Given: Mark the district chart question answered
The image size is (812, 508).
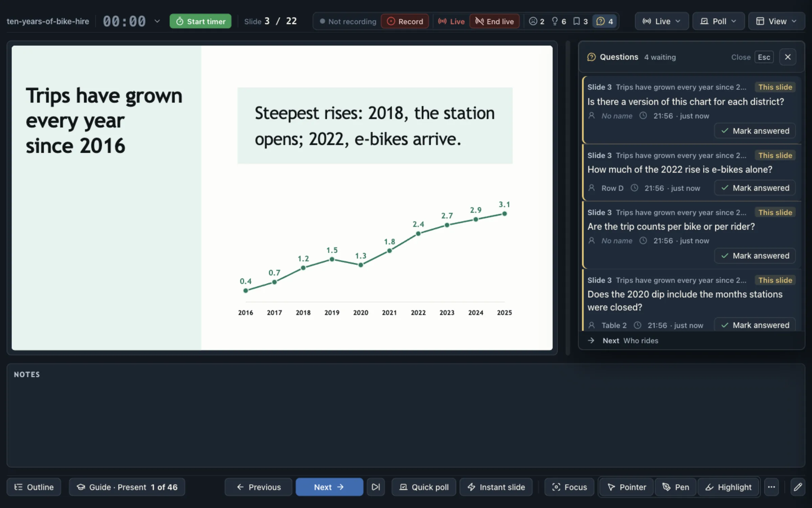Looking at the screenshot, I should [755, 131].
